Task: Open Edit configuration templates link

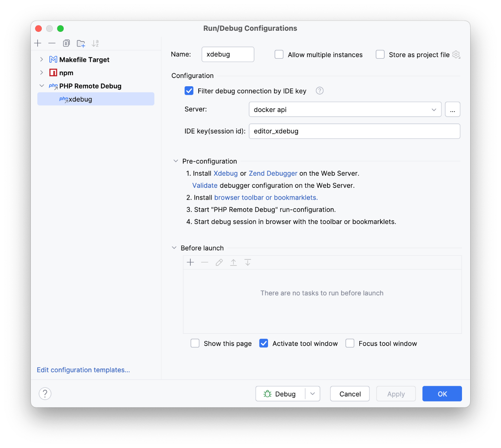Action: point(83,370)
